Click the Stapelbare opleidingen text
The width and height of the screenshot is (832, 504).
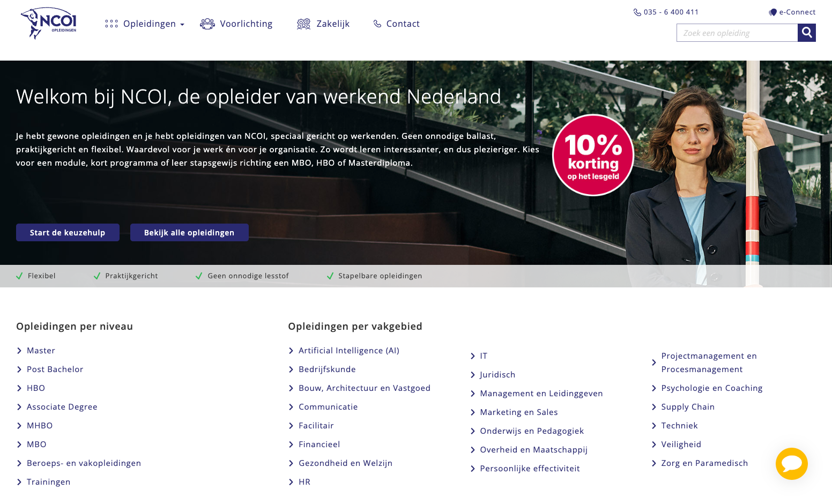[380, 276]
